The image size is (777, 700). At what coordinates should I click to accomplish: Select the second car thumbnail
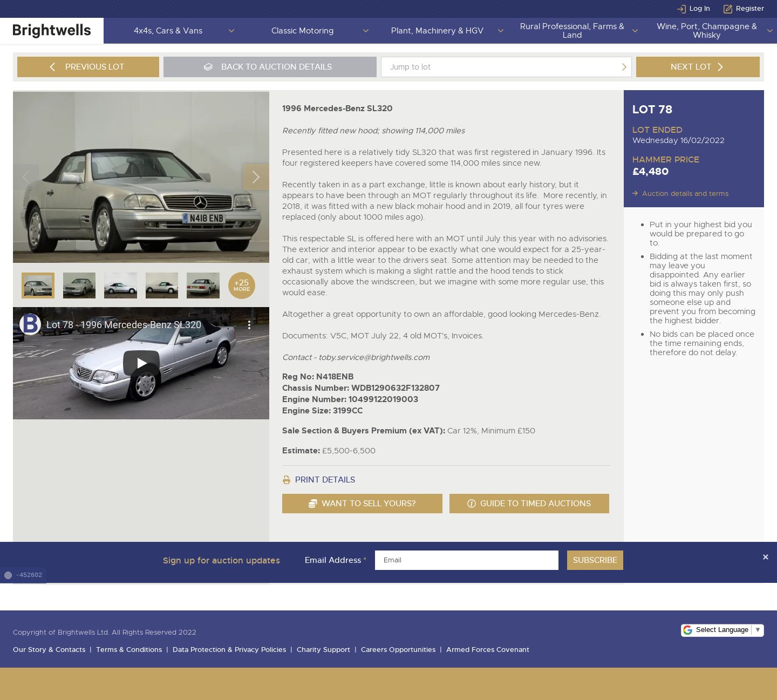click(79, 286)
